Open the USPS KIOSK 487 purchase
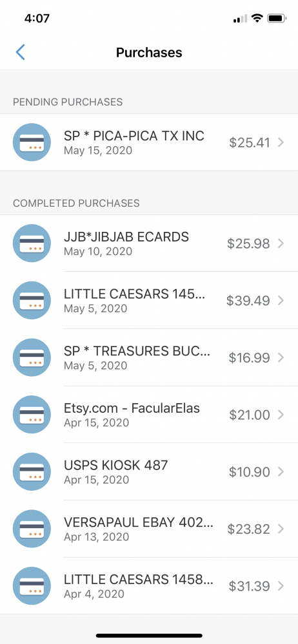The image size is (298, 644). 149,471
